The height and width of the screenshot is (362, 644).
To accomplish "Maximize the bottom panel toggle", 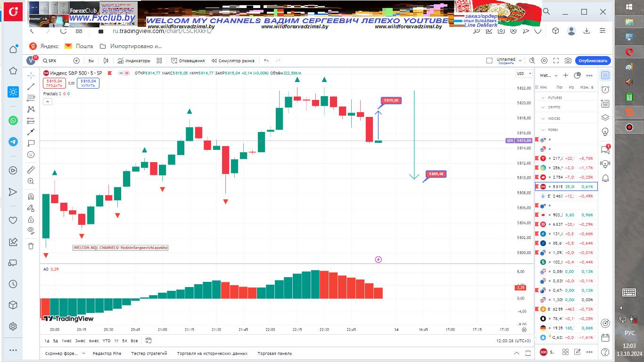I will point(529,353).
